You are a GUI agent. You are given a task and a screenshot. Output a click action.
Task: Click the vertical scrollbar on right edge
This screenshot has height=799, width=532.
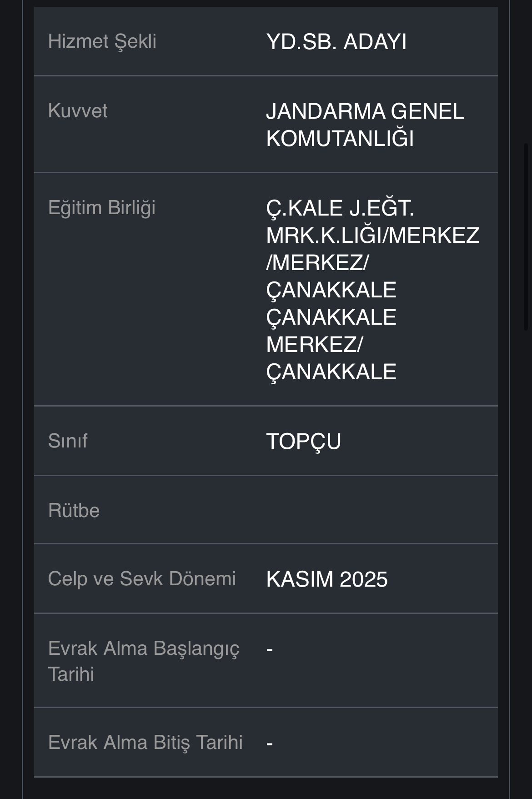click(526, 236)
